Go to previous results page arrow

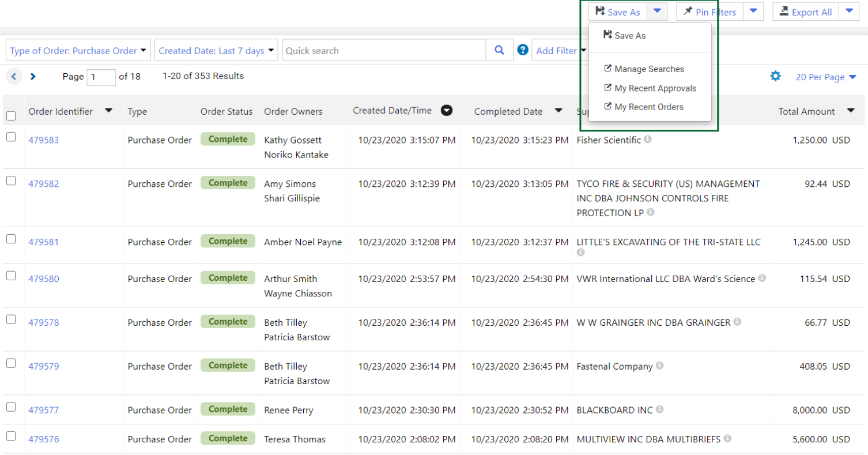click(x=14, y=76)
